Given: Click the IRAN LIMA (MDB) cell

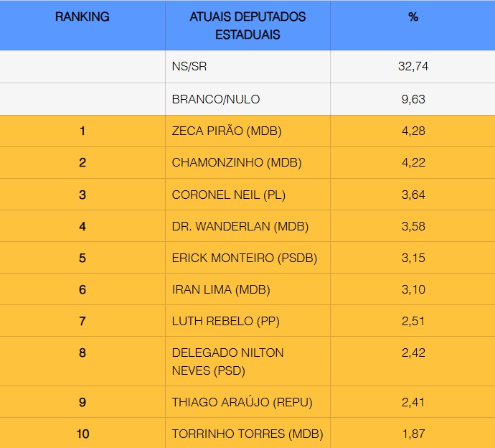Looking at the screenshot, I should pos(222,289).
